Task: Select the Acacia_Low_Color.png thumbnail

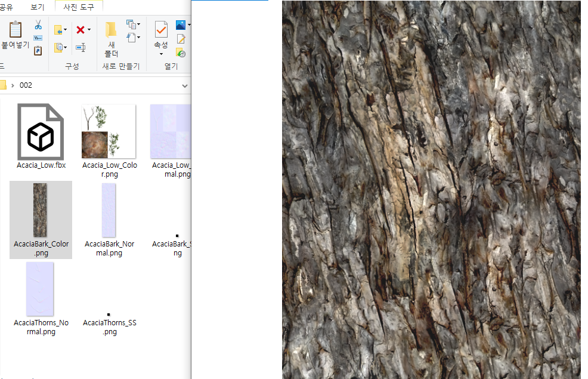Action: point(109,131)
